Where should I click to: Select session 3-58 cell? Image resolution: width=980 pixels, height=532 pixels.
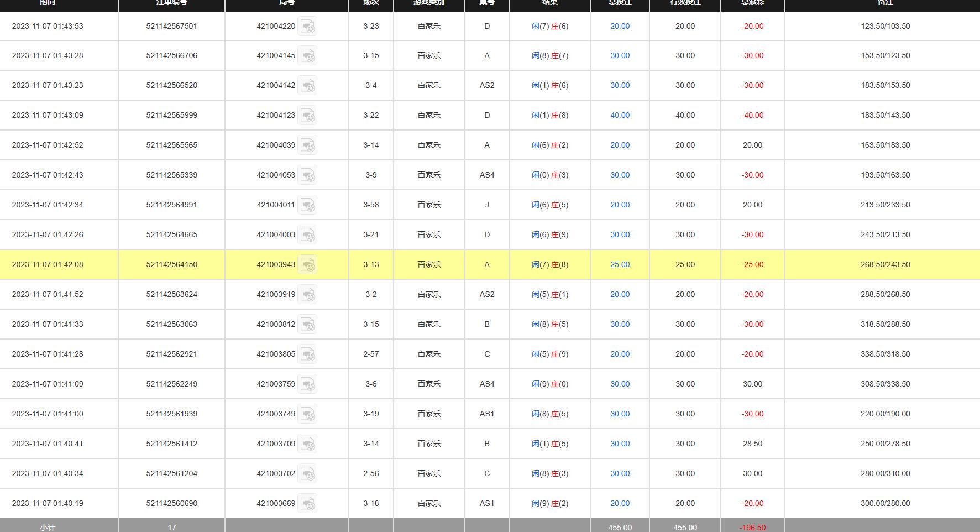(x=371, y=205)
